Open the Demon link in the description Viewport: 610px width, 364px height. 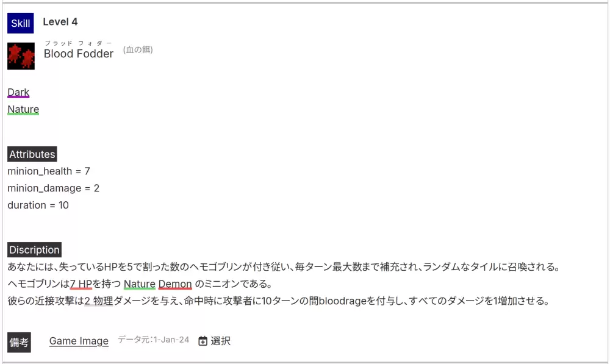[175, 284]
